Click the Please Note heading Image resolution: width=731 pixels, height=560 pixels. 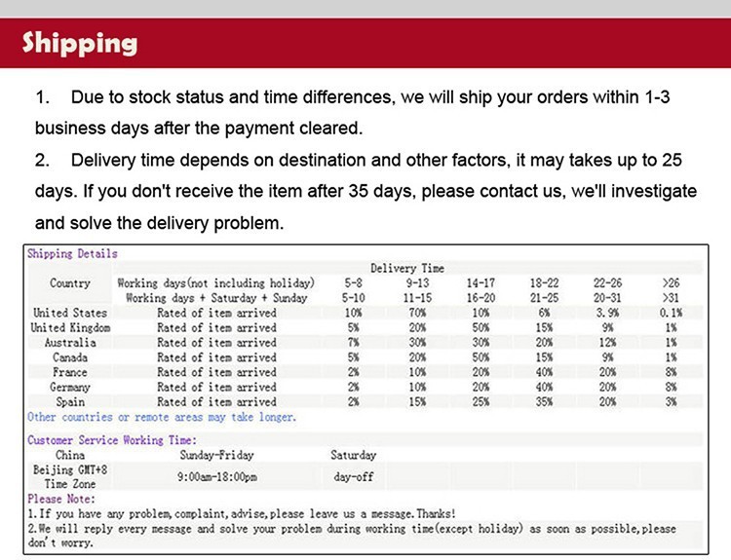[61, 499]
